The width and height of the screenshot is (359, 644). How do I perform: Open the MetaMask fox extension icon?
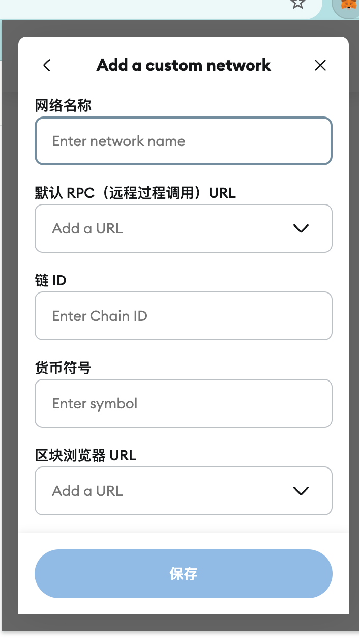coord(349,5)
